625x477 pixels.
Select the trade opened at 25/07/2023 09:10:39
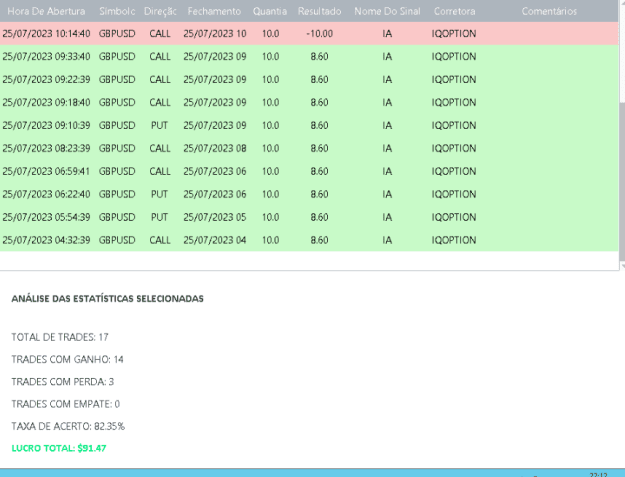tap(309, 125)
